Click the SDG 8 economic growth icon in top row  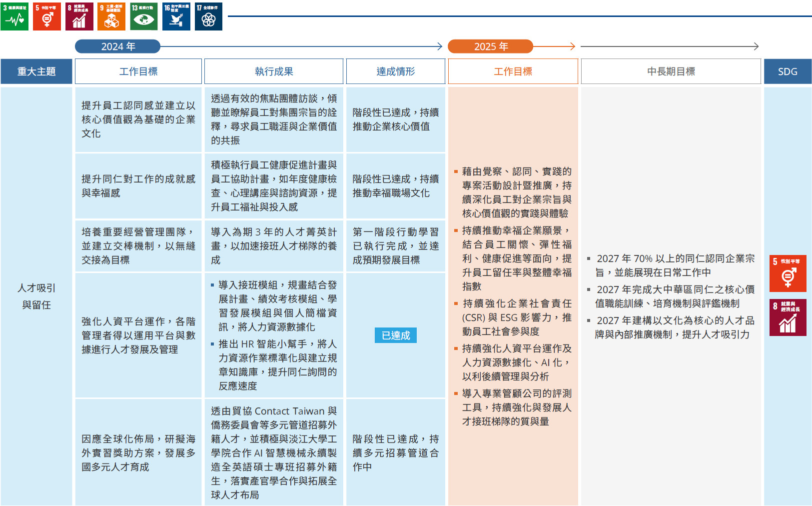79,16
